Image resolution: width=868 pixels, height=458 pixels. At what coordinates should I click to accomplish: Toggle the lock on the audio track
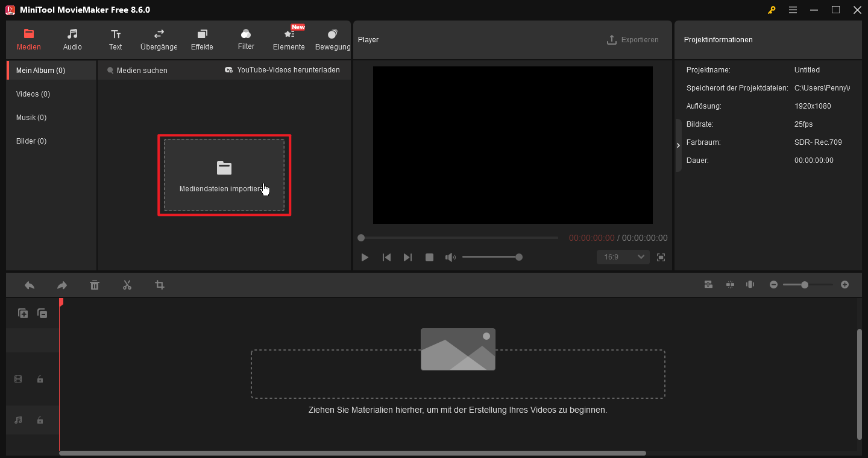click(40, 420)
